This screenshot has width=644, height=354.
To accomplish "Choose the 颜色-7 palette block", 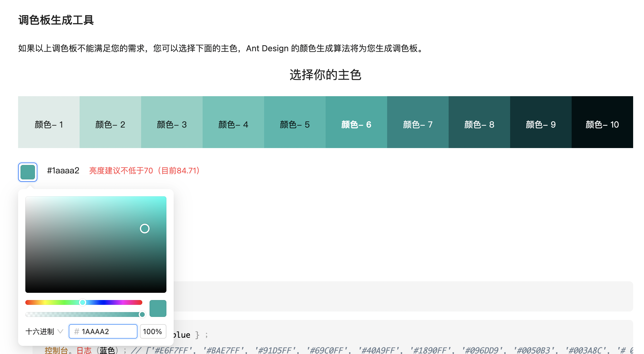I will 418,122.
